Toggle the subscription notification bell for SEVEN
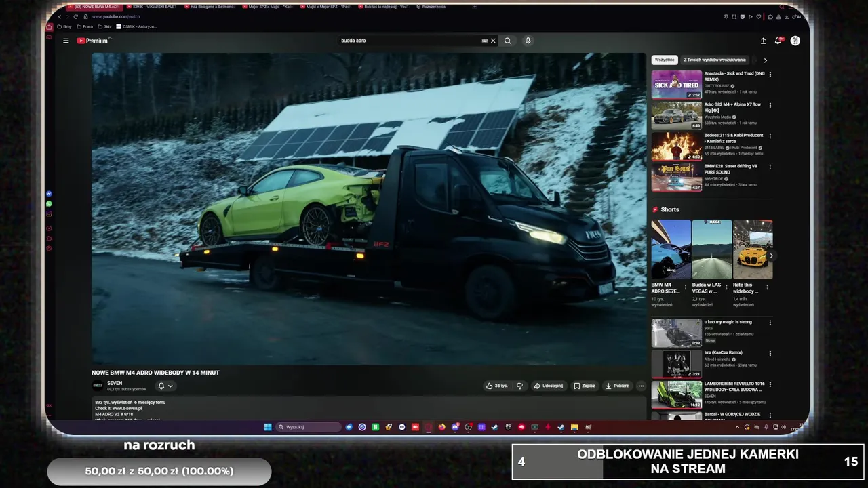The height and width of the screenshot is (488, 868). pos(165,386)
